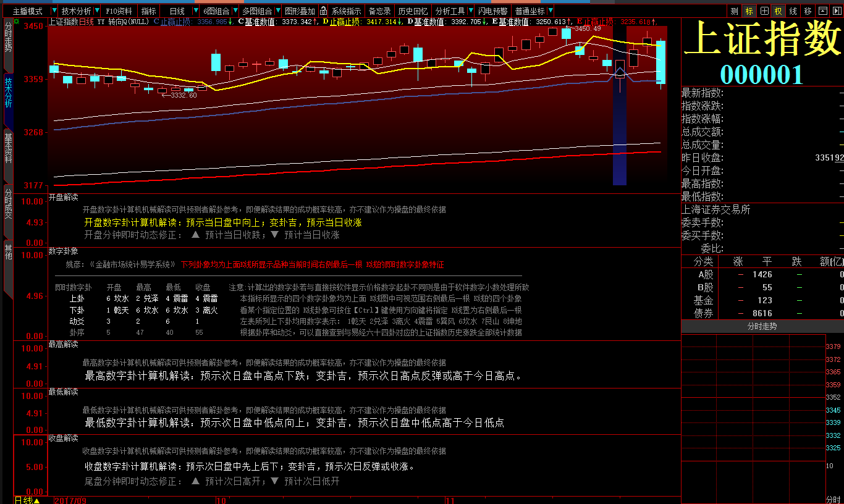The image size is (844, 504).
Task: Toggle the padlock icon after 图形叠加
Action: (323, 11)
